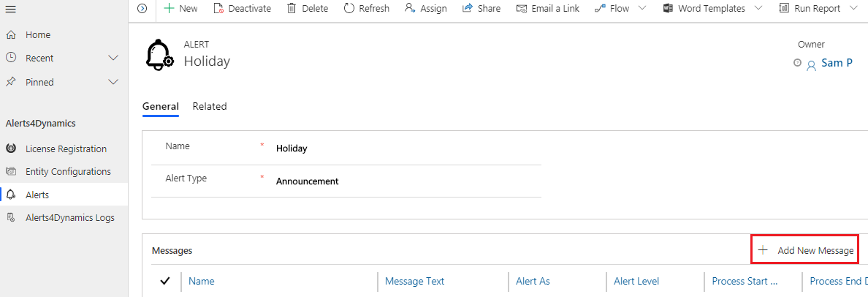Click the Add New Message button
Screen dimensions: 868x297
click(805, 250)
